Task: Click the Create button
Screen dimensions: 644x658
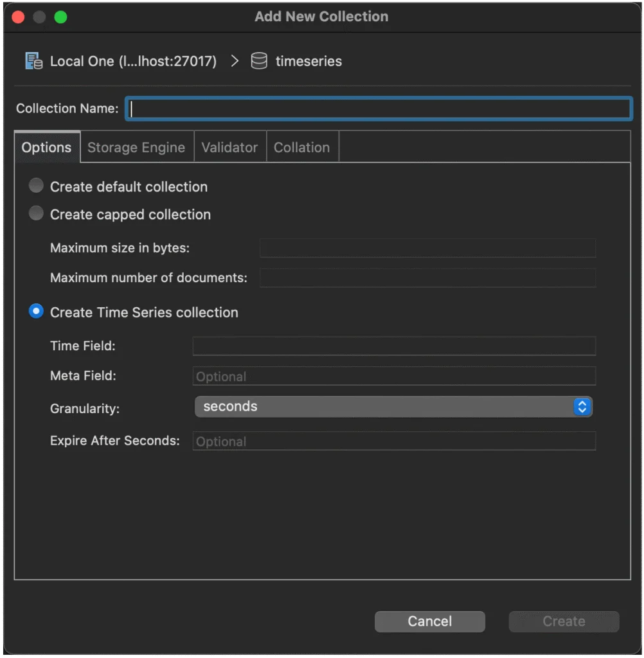Action: coord(564,621)
